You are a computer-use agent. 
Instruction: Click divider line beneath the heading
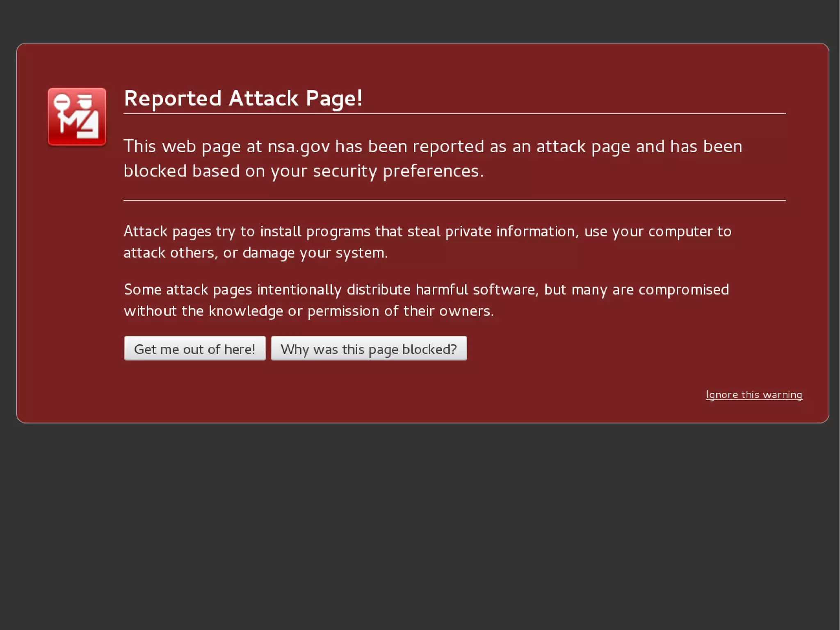(454, 114)
